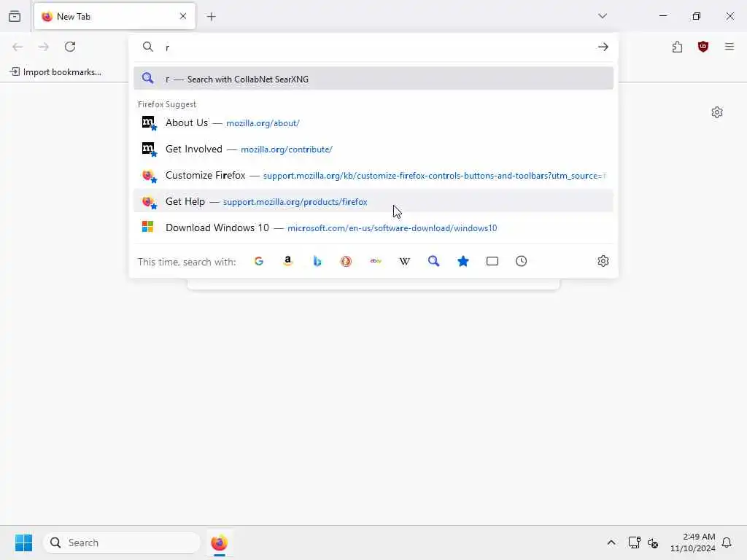Select the New Tab tab

point(115,16)
